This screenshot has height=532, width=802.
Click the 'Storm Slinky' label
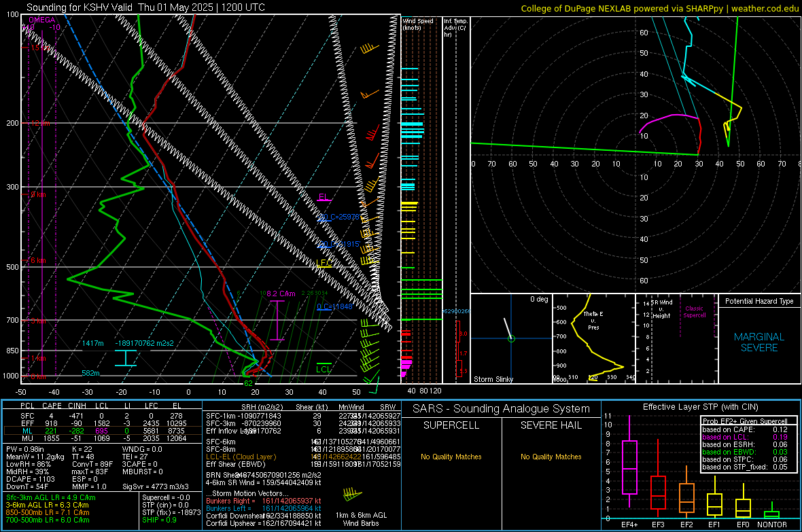click(493, 379)
